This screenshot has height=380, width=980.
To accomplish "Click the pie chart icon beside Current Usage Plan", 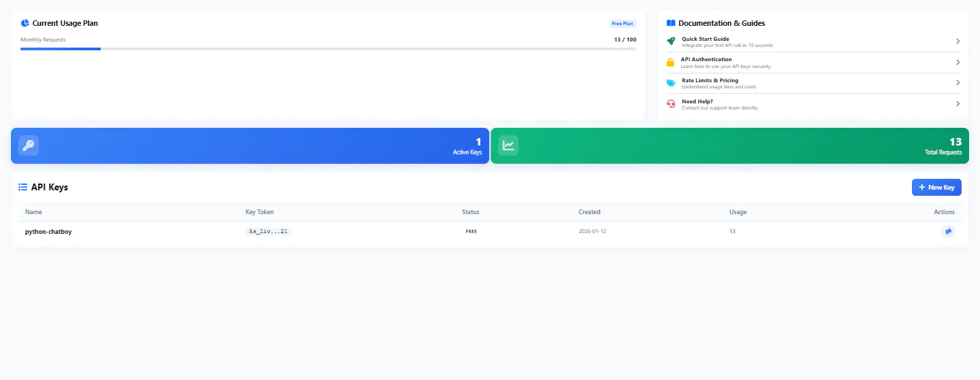I will pos(25,23).
